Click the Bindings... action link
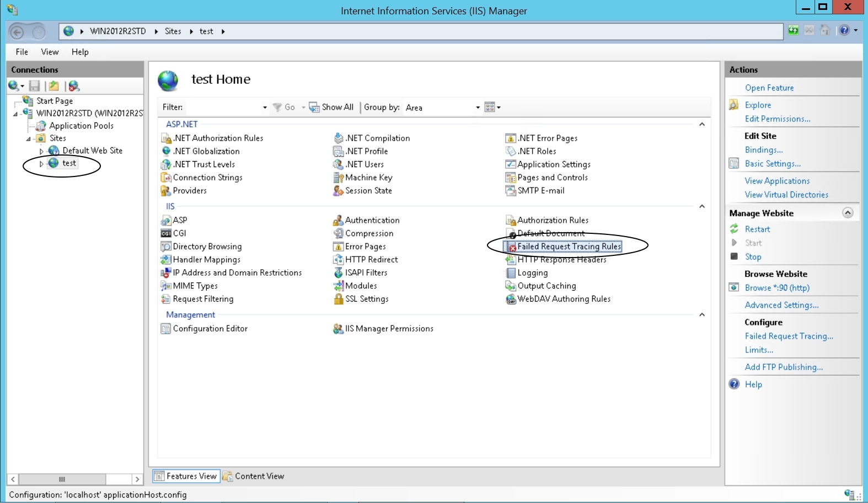Screen dimensions: 868x503 764,150
